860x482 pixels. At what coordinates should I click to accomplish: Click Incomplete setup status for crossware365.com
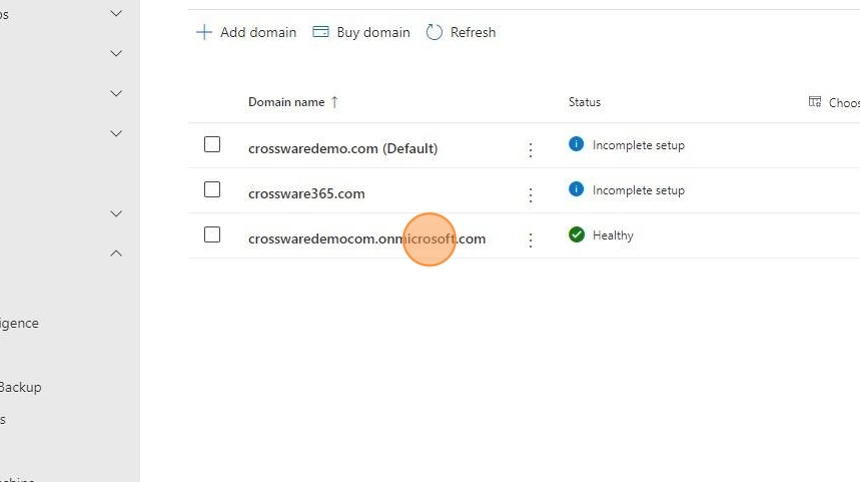coord(638,190)
